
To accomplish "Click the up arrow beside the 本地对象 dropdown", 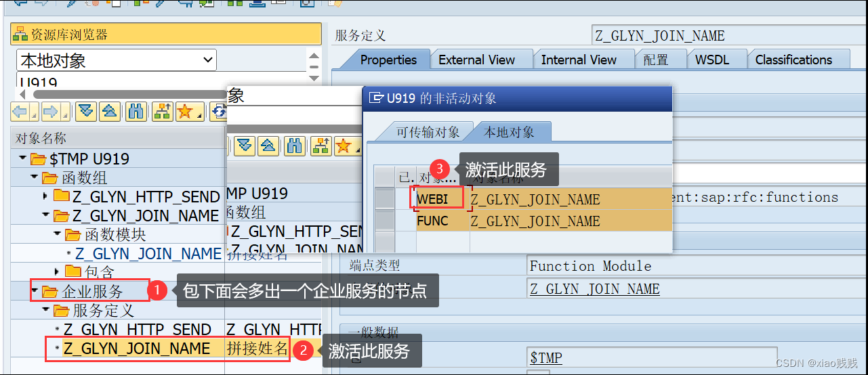I will [313, 56].
